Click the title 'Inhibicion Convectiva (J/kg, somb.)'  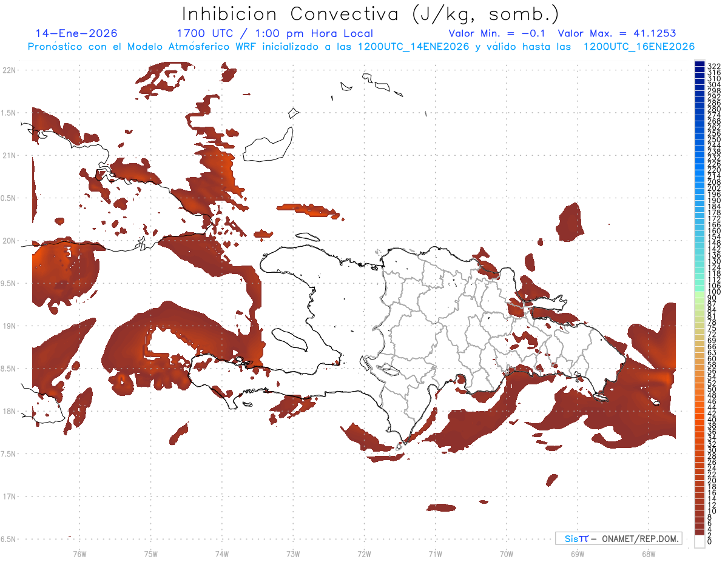371,14
